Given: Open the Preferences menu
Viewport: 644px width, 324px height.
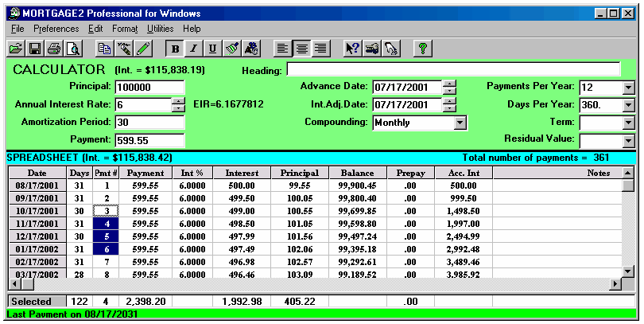Looking at the screenshot, I should point(56,29).
